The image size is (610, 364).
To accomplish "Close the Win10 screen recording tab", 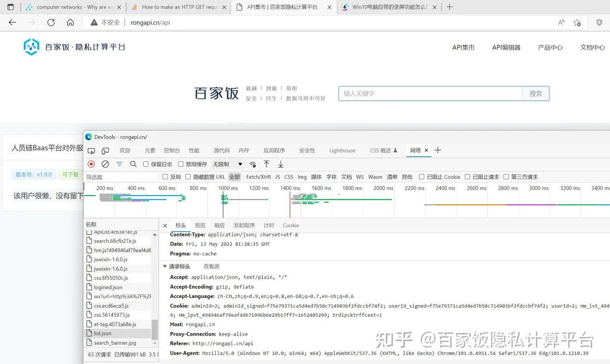I will point(434,7).
